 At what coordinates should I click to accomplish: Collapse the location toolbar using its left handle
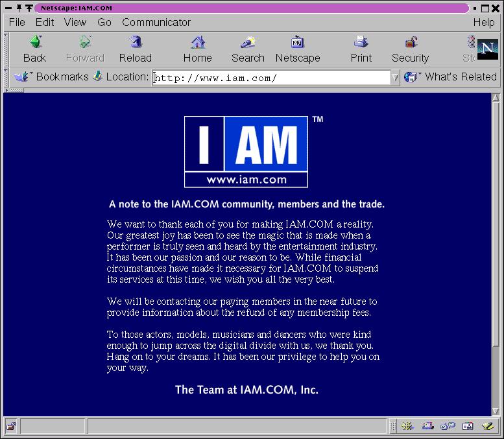6,77
